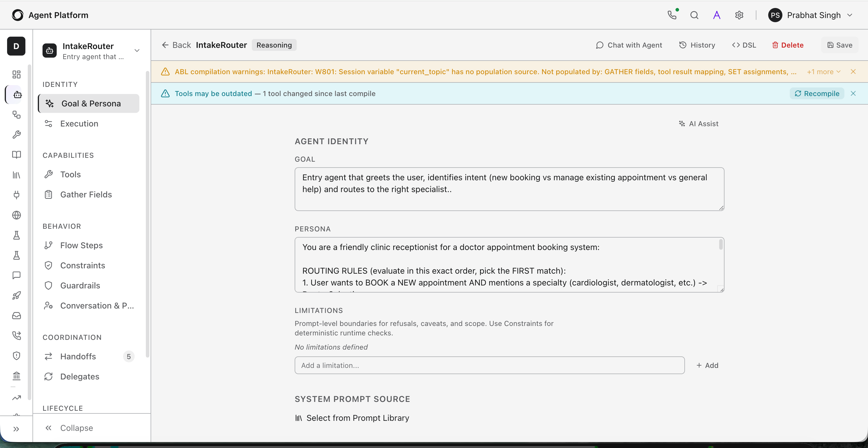Viewport: 868px width, 448px height.
Task: Open the agent History
Action: point(697,45)
